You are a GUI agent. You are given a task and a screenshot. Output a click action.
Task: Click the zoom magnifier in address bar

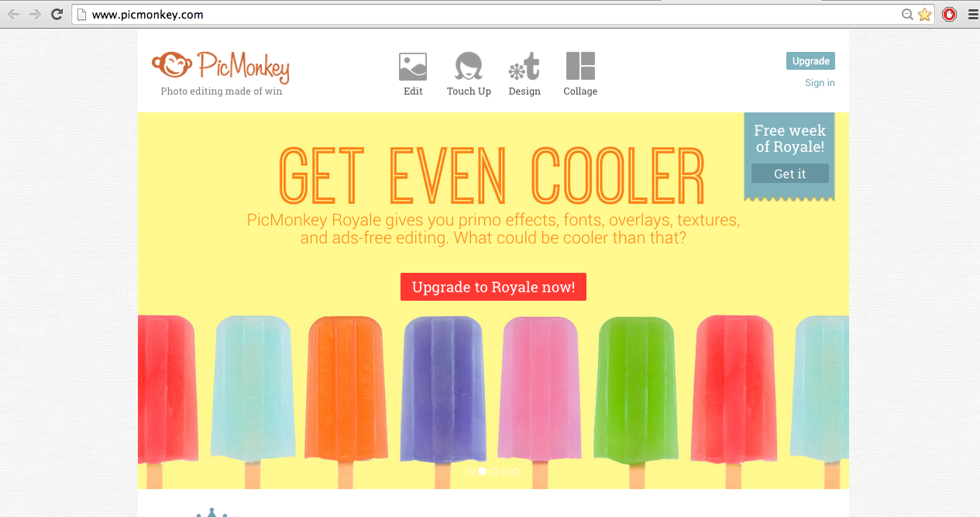pyautogui.click(x=907, y=14)
